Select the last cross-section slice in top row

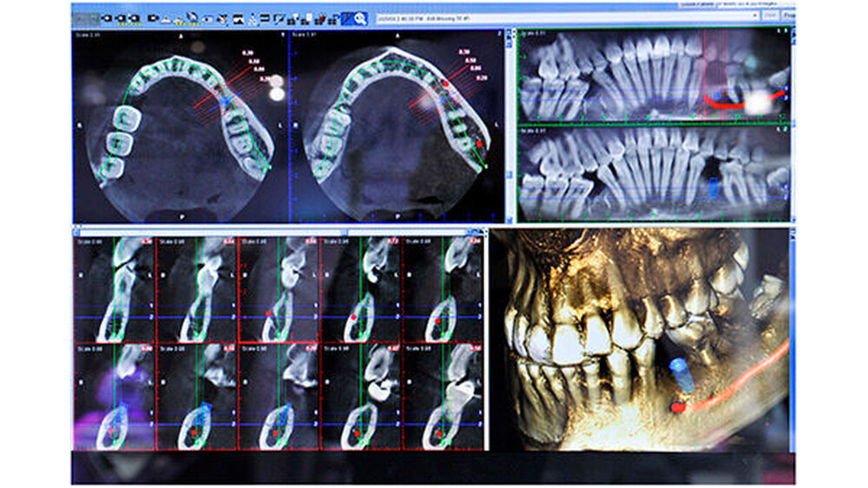(442, 288)
